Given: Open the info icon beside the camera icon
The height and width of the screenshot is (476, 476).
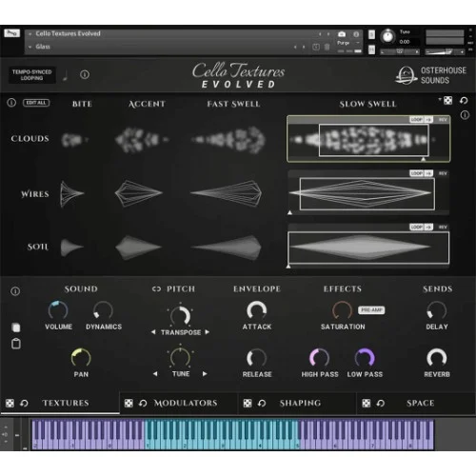Looking at the screenshot, I should [x=356, y=34].
